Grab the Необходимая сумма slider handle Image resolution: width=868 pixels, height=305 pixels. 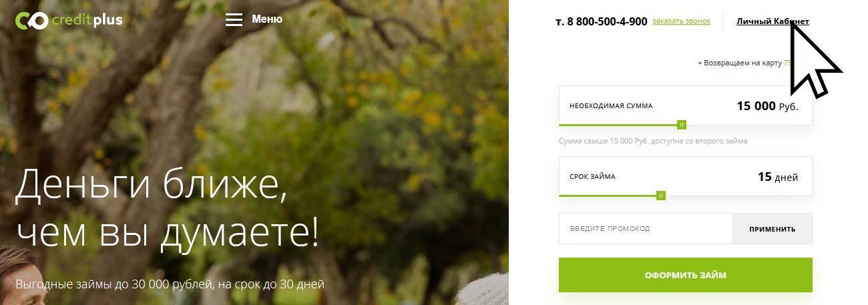pyautogui.click(x=682, y=125)
